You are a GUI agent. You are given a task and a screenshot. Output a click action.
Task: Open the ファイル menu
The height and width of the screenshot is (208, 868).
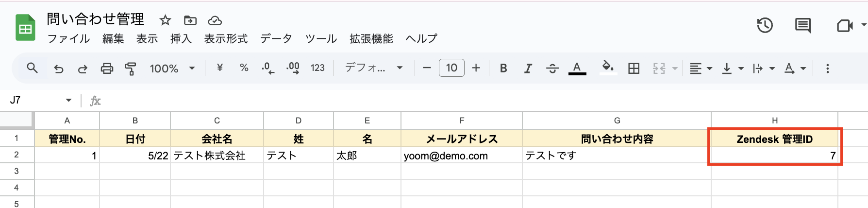[x=68, y=38]
